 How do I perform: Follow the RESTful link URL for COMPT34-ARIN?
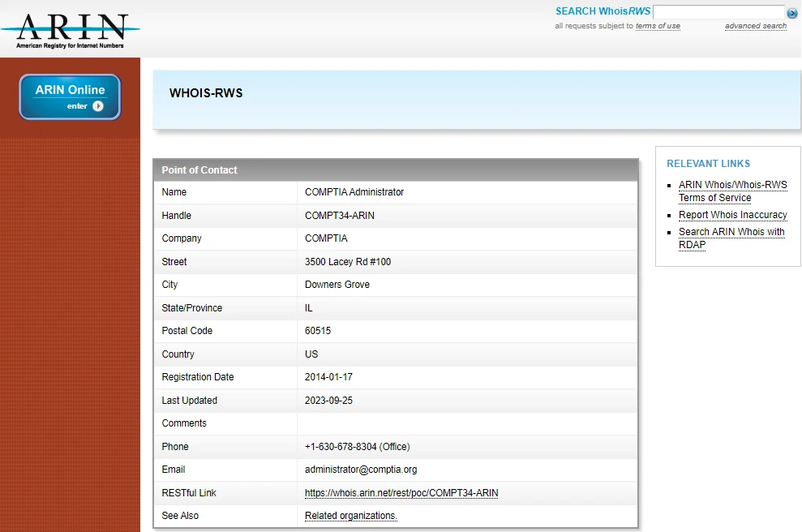click(x=401, y=493)
